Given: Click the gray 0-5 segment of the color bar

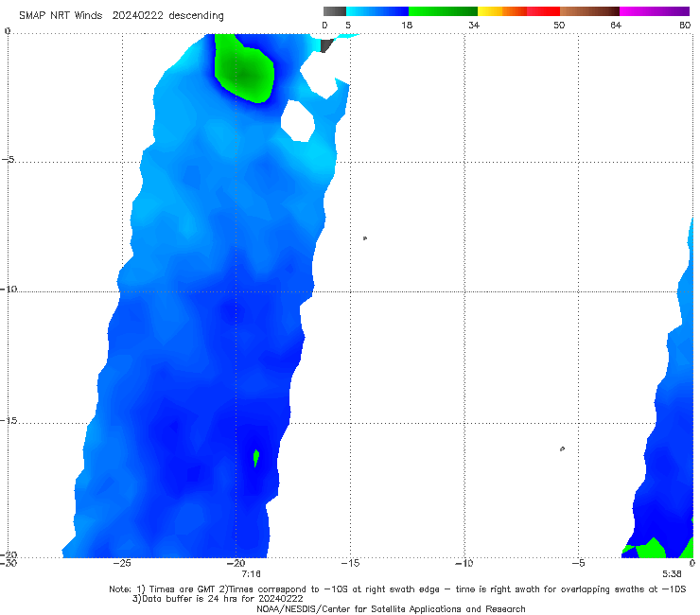Looking at the screenshot, I should pos(335,11).
